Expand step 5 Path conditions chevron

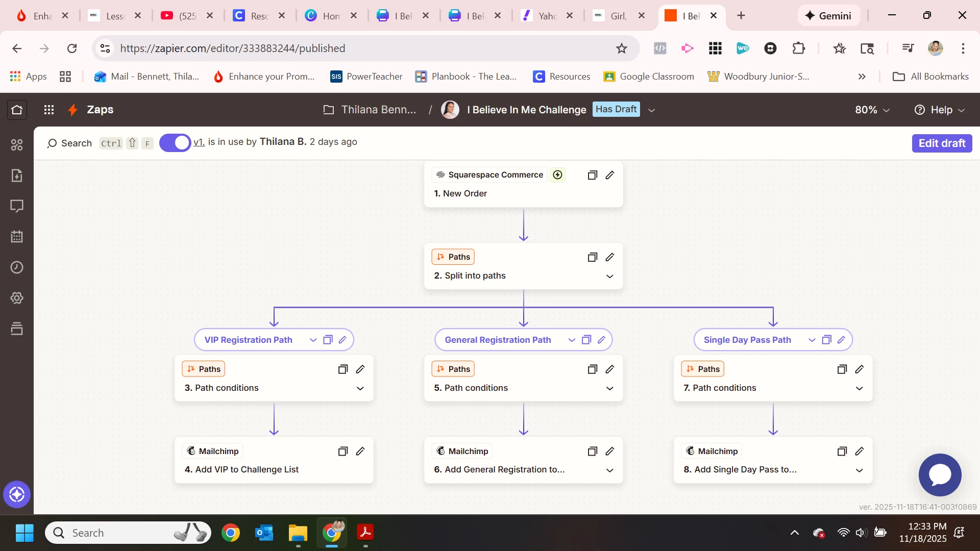coord(609,388)
